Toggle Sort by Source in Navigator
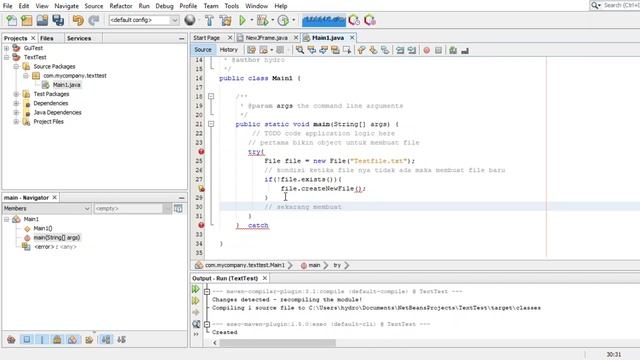This screenshot has width=640, height=360. pos(122,340)
